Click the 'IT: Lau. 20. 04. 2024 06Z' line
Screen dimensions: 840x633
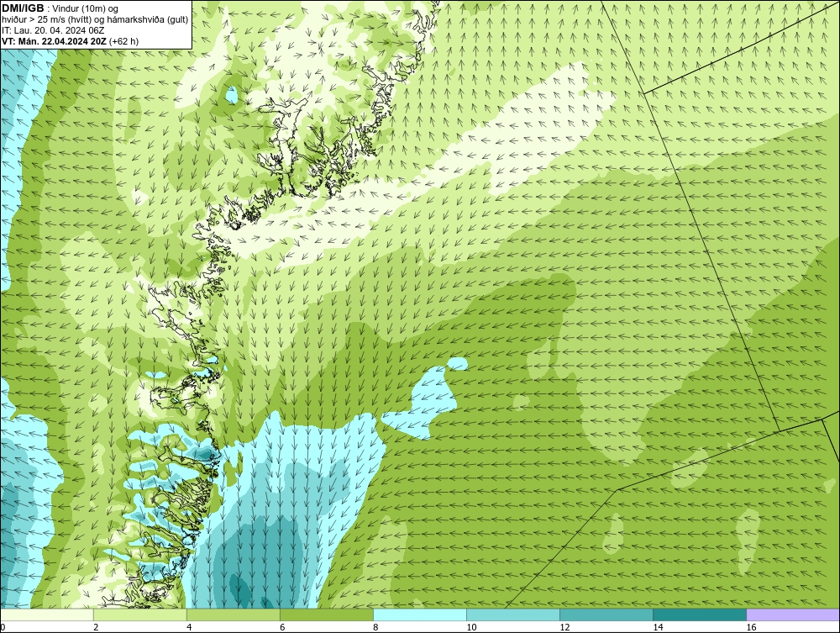(53, 30)
